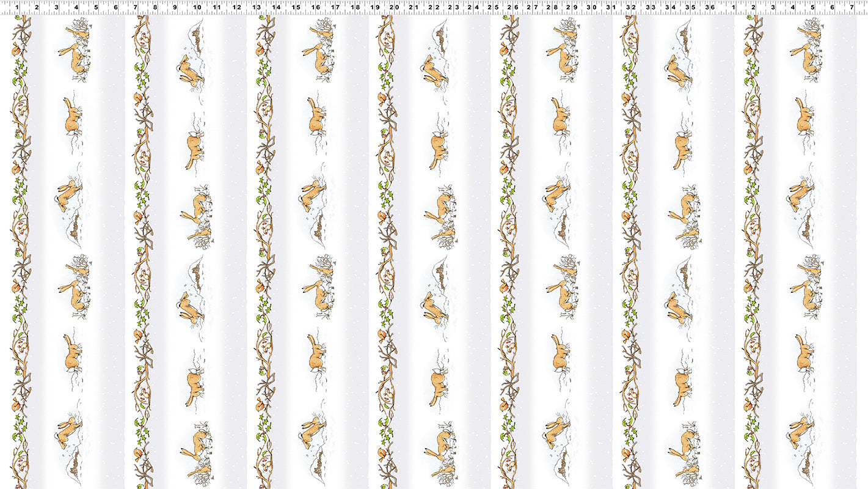Click ruler number 29
868x489 pixels.
click(x=571, y=8)
